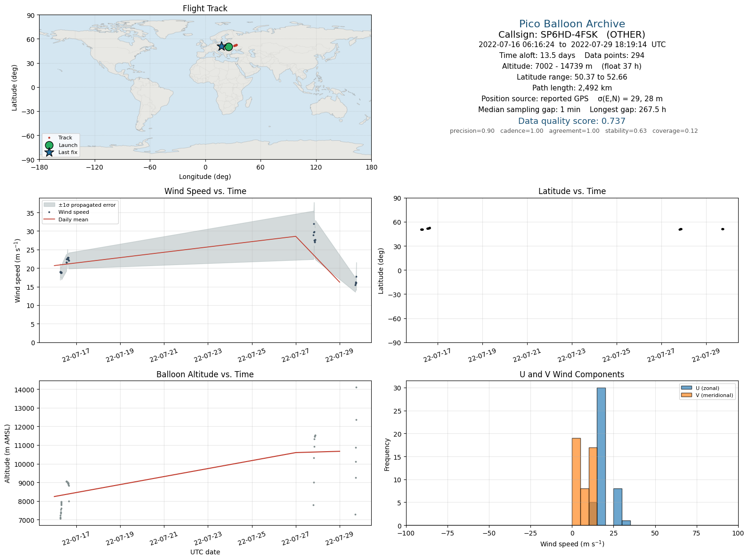
Task: Click the green Launch marker on the map
Action: tap(228, 47)
